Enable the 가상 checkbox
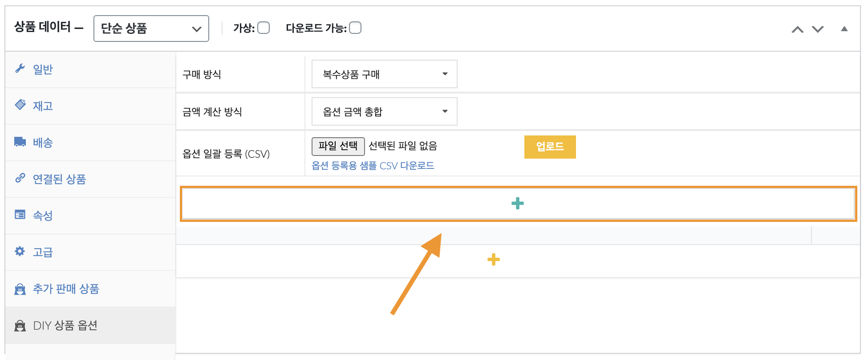 tap(264, 28)
